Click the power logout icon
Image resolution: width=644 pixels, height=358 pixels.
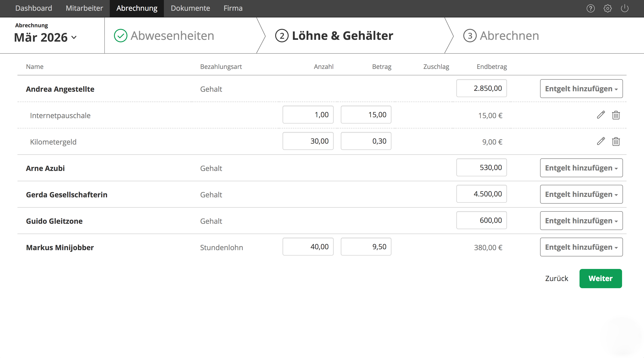click(625, 9)
